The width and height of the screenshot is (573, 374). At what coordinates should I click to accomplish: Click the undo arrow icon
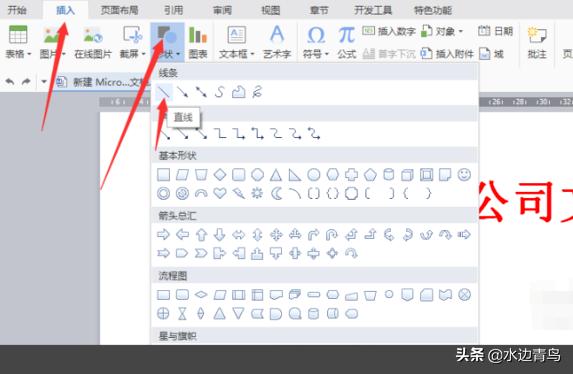pyautogui.click(x=10, y=82)
